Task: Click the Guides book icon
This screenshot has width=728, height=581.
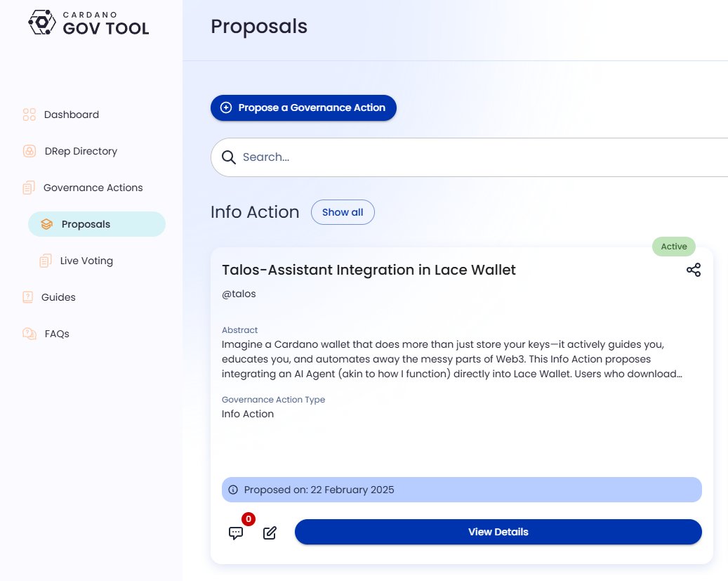Action: click(28, 297)
